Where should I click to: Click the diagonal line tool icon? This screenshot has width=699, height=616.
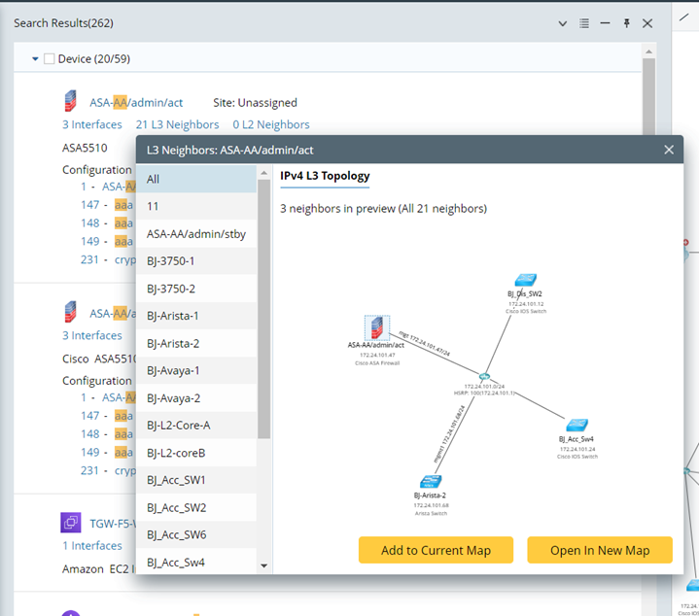[x=683, y=17]
